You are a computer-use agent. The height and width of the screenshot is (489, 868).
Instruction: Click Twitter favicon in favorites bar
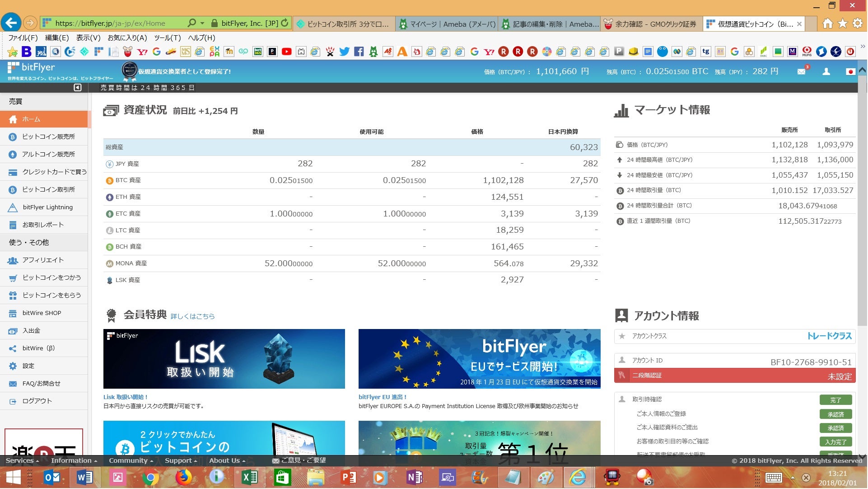pyautogui.click(x=344, y=52)
